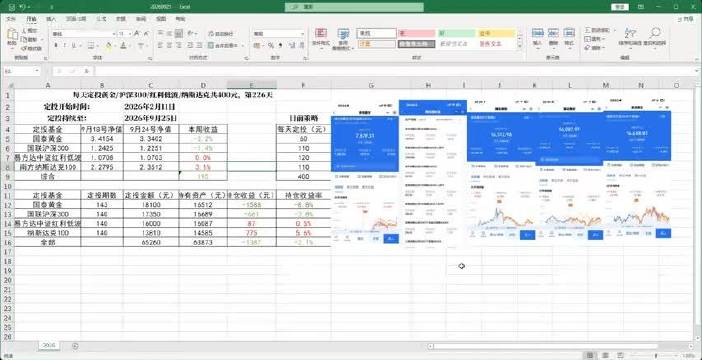Expand the cell styles gallery
The image size is (702, 360).
(519, 47)
